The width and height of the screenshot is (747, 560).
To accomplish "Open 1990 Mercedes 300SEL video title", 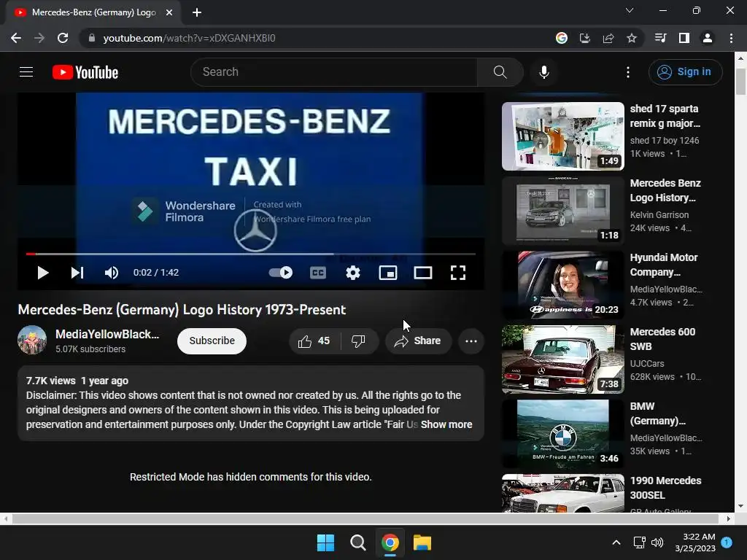I will (665, 488).
